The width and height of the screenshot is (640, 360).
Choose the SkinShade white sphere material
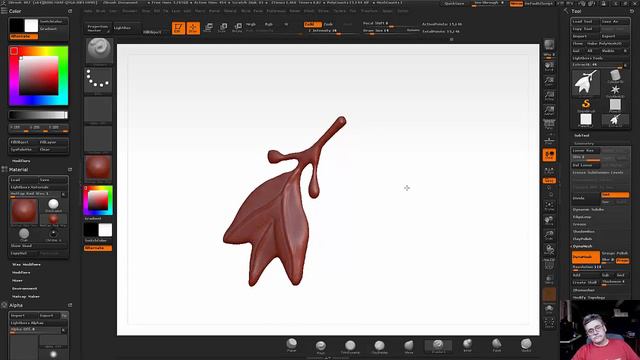[x=53, y=205]
